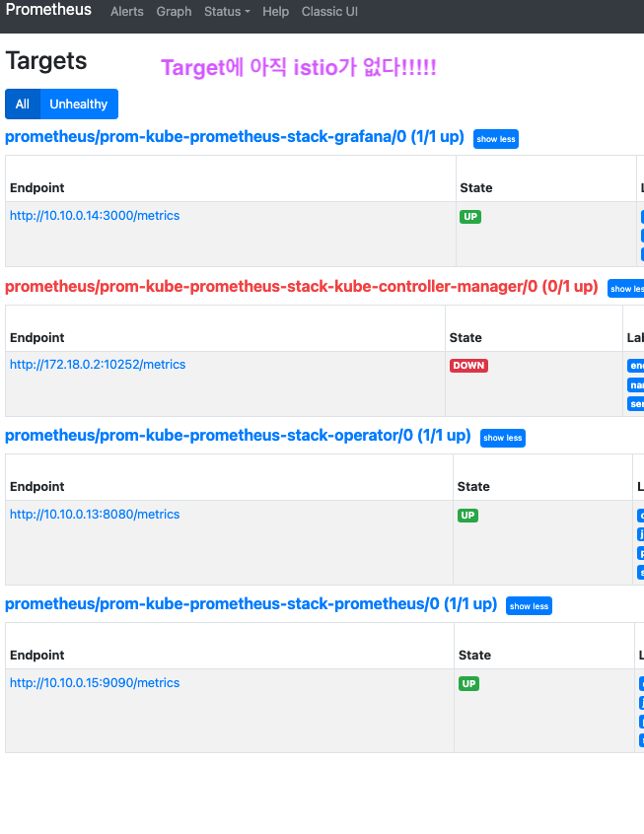Open the Help menu item
Viewport: 644px width, 834px height.
(275, 11)
